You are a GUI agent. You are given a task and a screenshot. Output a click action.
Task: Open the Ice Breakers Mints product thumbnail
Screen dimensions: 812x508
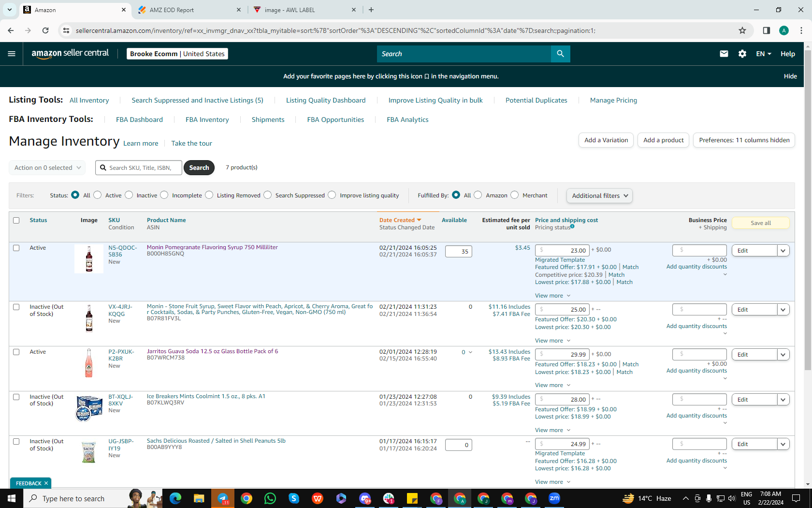(x=89, y=407)
